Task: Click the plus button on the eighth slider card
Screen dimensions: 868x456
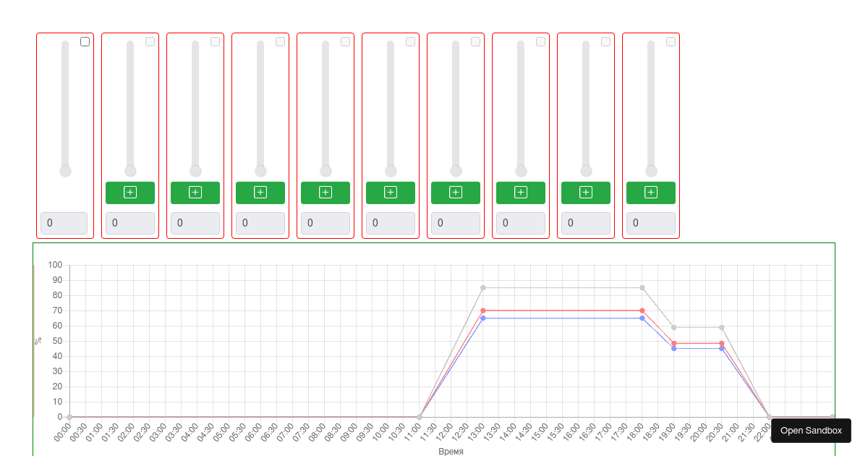Action: pyautogui.click(x=520, y=193)
